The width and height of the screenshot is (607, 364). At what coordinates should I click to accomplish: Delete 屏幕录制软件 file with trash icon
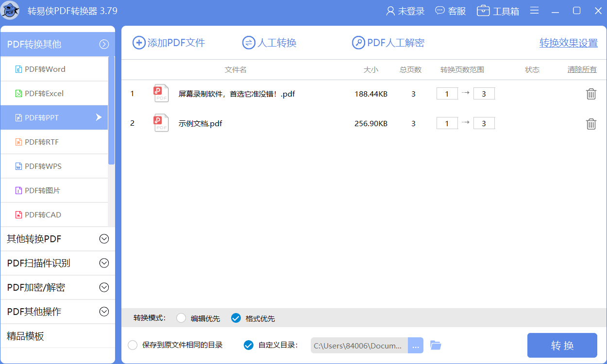(x=591, y=94)
